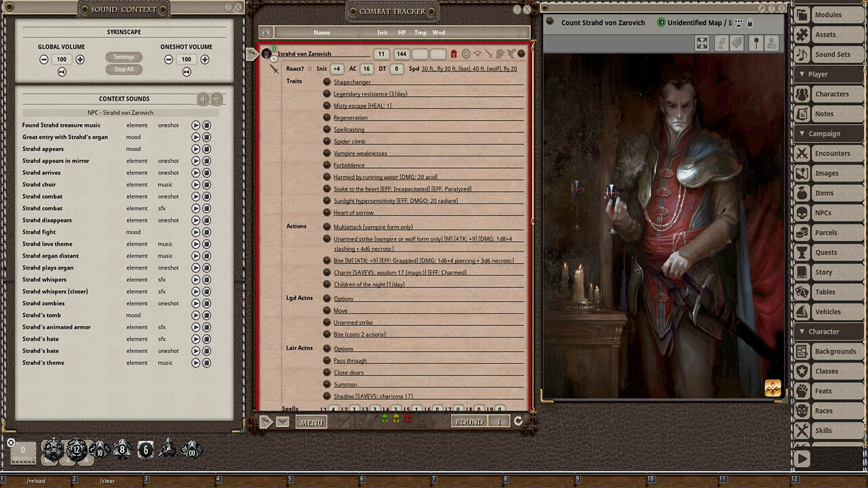Toggle Strahd's React? indicator
The image size is (868, 488).
pos(310,68)
